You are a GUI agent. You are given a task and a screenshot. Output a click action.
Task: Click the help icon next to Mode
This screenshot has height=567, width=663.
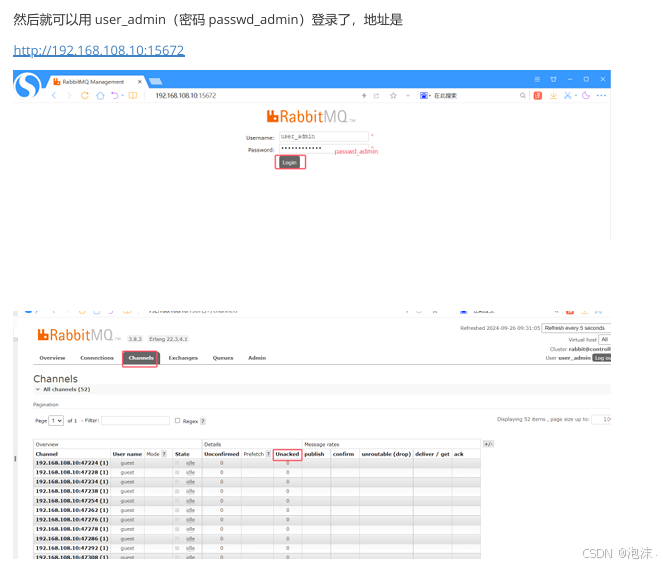coord(164,454)
